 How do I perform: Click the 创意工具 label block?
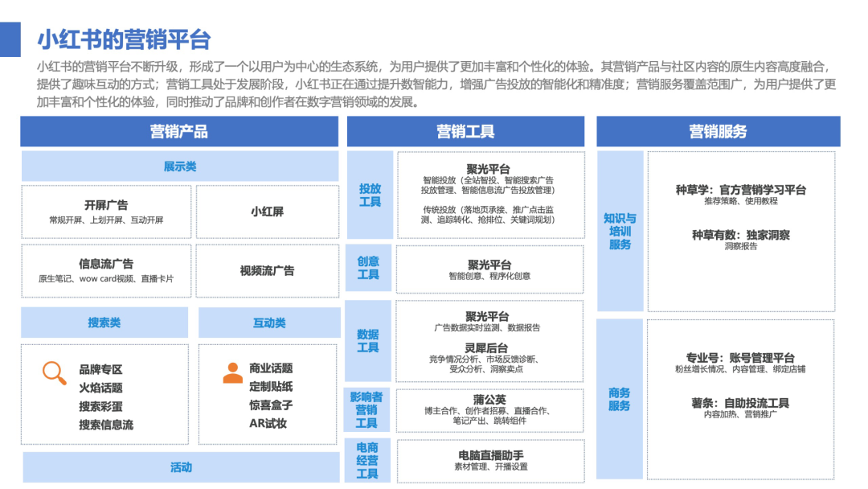368,268
